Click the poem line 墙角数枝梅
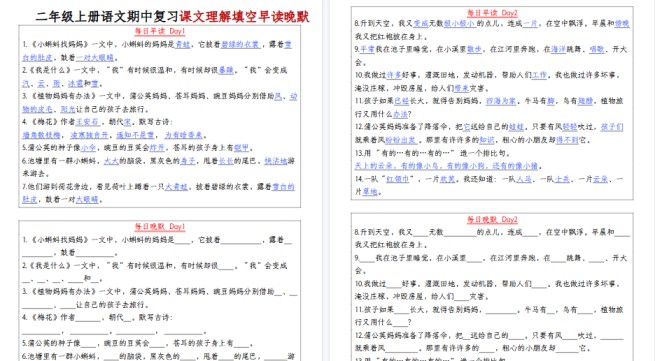The image size is (655, 361). tap(41, 135)
